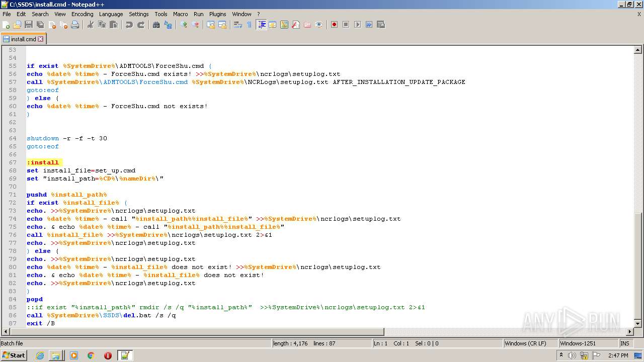Open the Plugins menu

click(217, 14)
